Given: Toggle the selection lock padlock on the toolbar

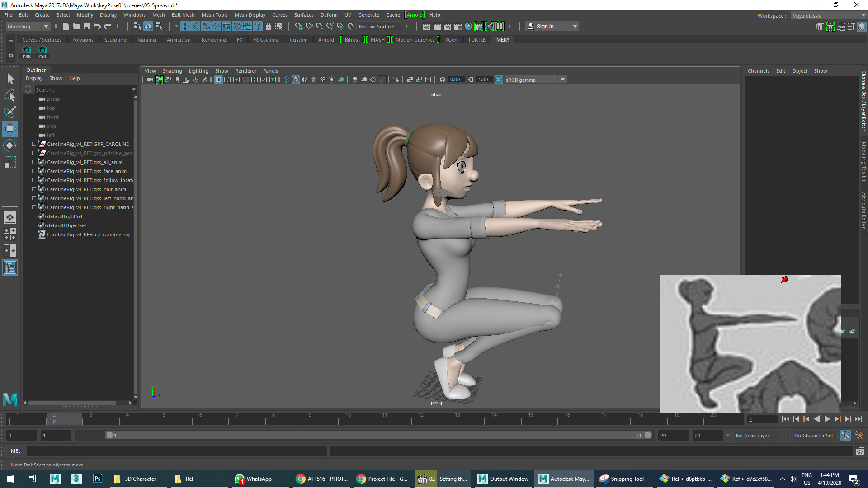Looking at the screenshot, I should pos(268,26).
